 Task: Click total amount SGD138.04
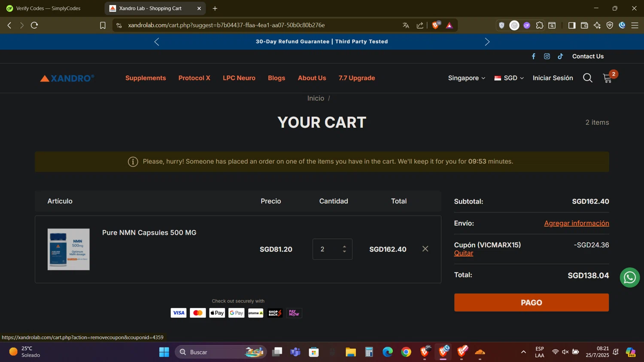coord(588,275)
